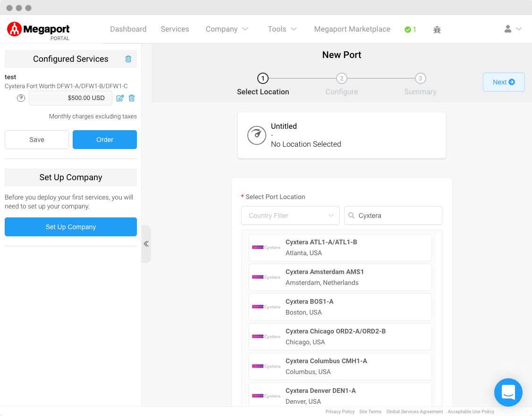This screenshot has width=532, height=416.
Task: Click the Set Up Company heading
Action: click(71, 177)
